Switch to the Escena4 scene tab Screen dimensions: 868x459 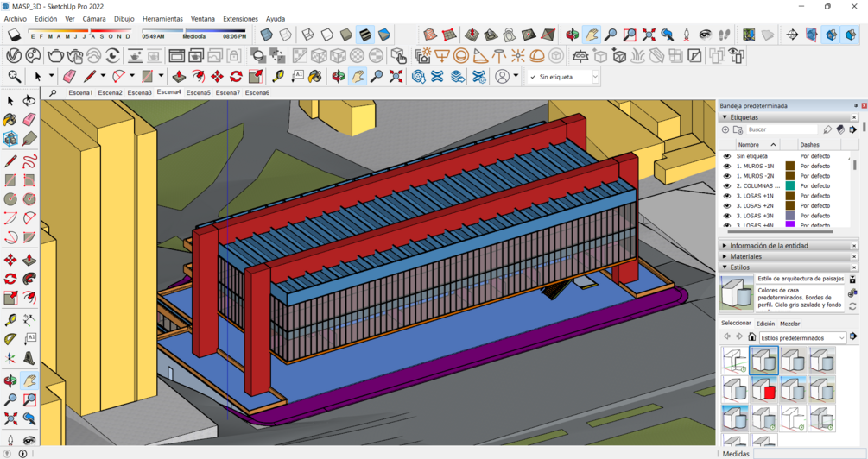pos(168,91)
